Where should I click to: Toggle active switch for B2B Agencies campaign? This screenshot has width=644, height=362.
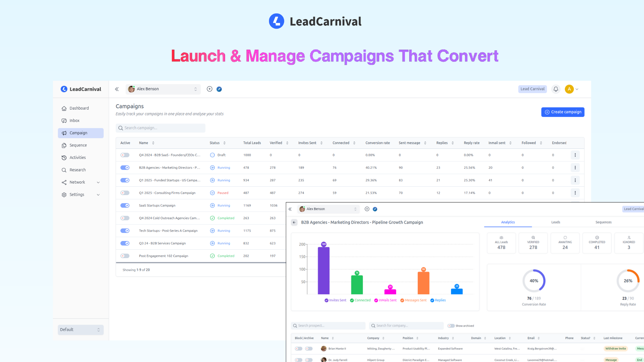click(125, 168)
